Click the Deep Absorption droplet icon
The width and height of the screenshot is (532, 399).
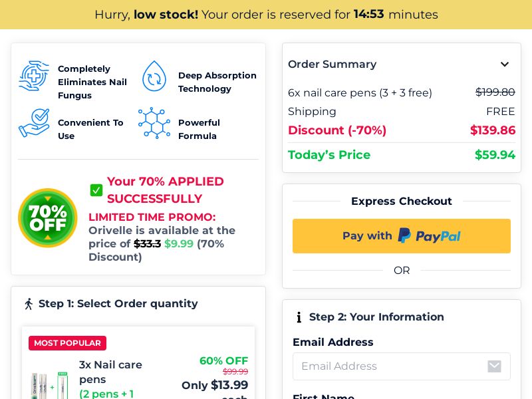pyautogui.click(x=154, y=76)
